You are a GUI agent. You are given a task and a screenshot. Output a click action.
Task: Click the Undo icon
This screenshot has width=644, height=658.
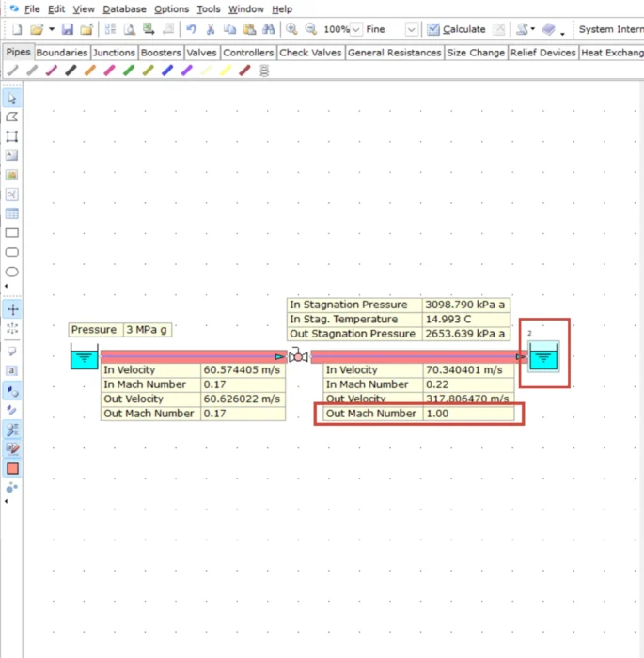coord(191,29)
